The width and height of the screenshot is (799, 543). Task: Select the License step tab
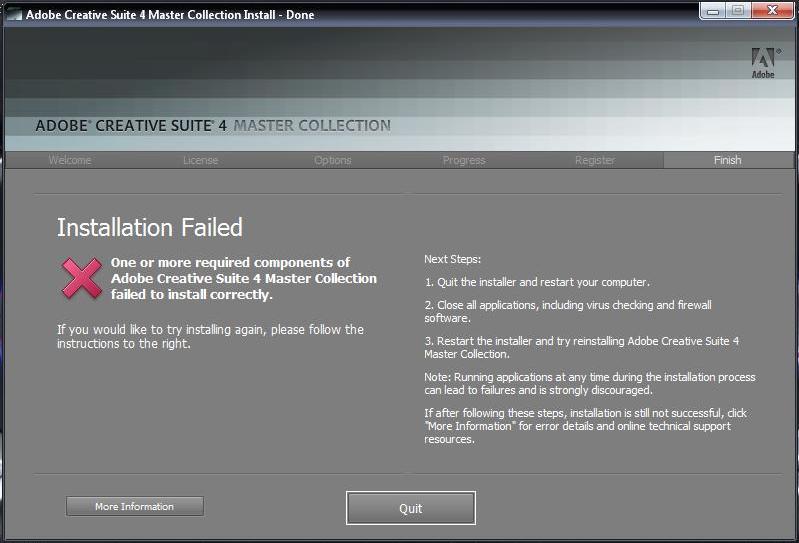tap(200, 160)
